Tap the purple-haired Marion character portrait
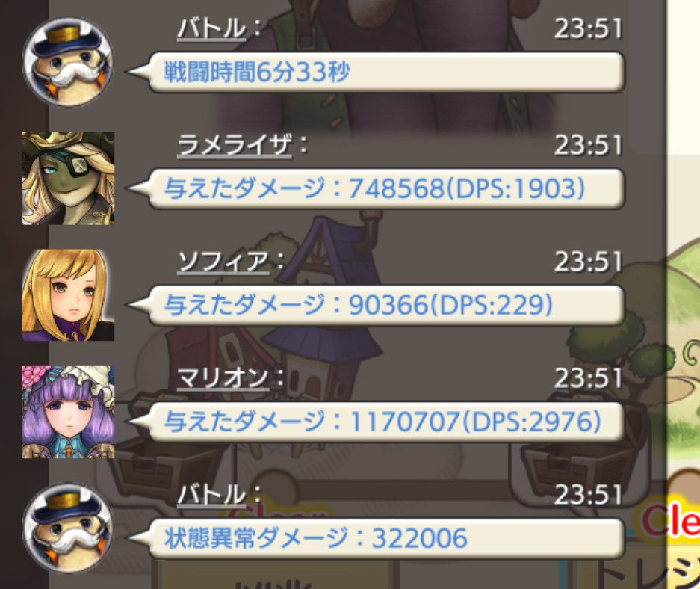 pyautogui.click(x=68, y=412)
